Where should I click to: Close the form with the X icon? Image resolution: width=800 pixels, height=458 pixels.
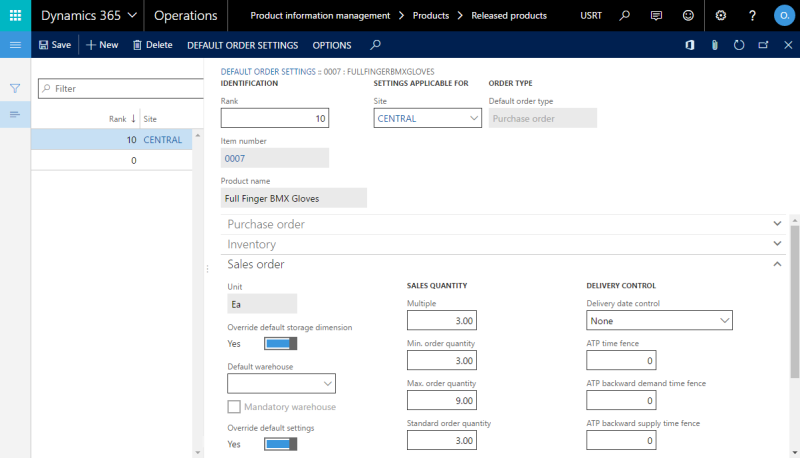[x=788, y=45]
